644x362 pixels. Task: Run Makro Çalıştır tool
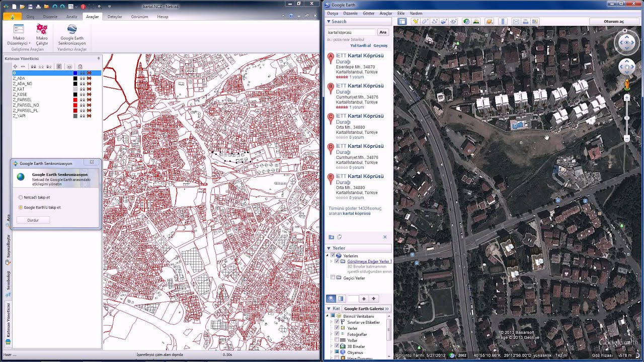point(42,34)
